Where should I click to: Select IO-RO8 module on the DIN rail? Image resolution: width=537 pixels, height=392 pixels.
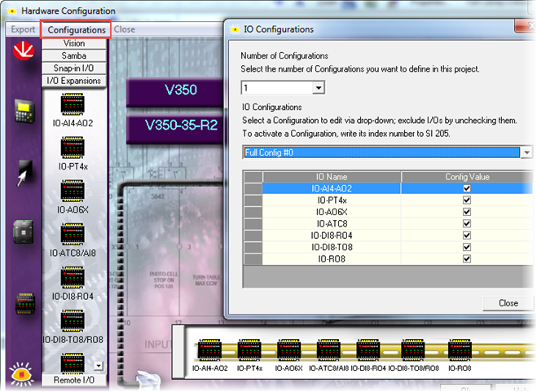[460, 350]
